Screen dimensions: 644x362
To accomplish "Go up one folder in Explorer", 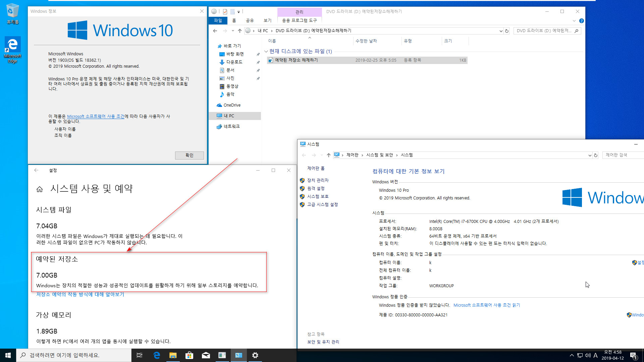I will point(239,31).
